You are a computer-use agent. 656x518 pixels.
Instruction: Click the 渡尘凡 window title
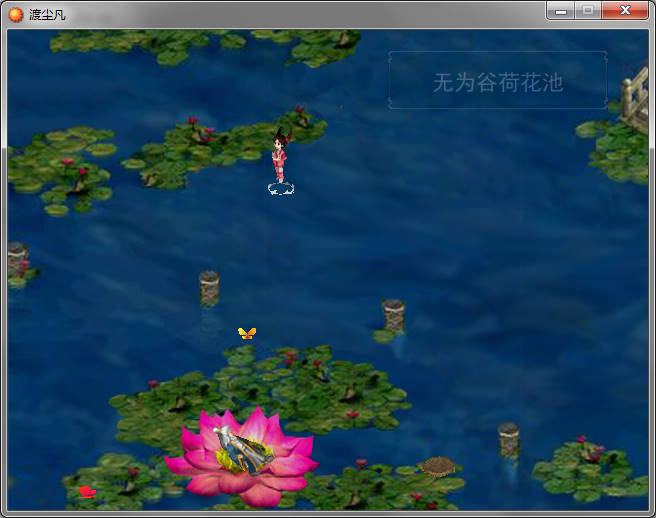pyautogui.click(x=47, y=15)
